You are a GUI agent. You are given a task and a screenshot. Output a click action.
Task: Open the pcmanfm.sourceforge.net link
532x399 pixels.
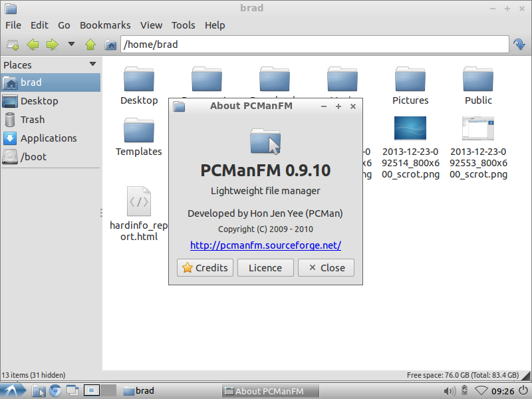click(265, 245)
